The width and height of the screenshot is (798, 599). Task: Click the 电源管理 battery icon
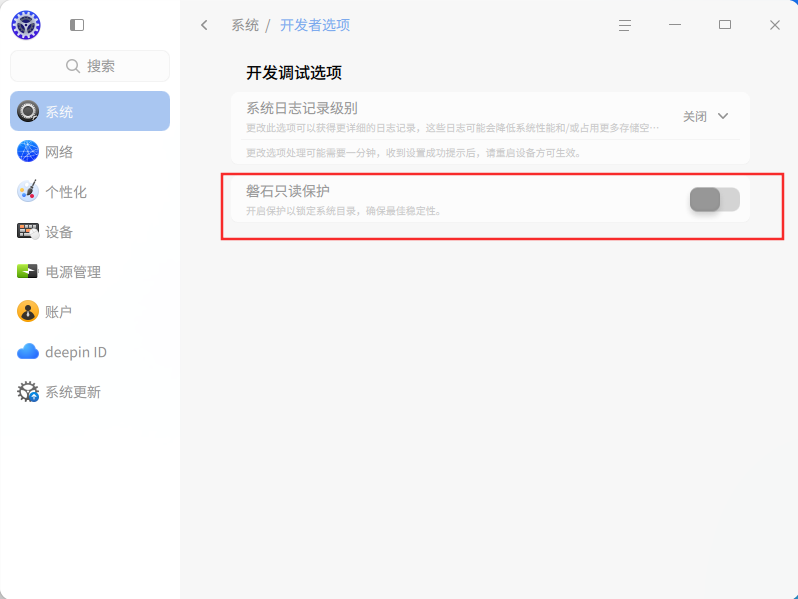pos(28,271)
